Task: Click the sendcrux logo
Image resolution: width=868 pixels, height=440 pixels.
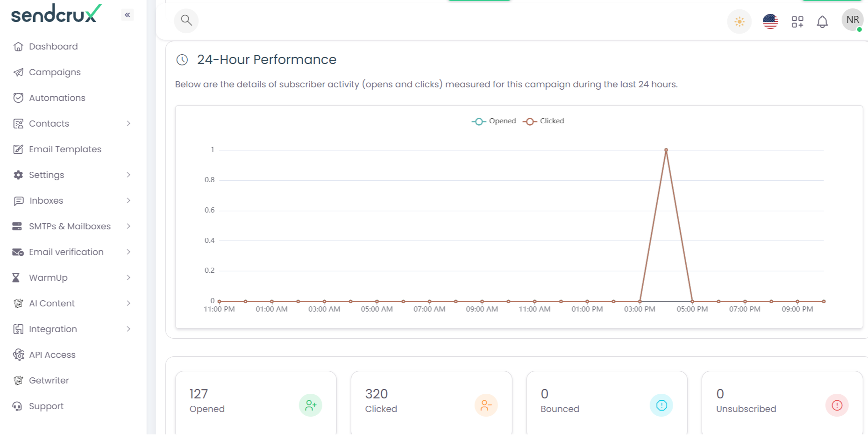Action: point(56,14)
